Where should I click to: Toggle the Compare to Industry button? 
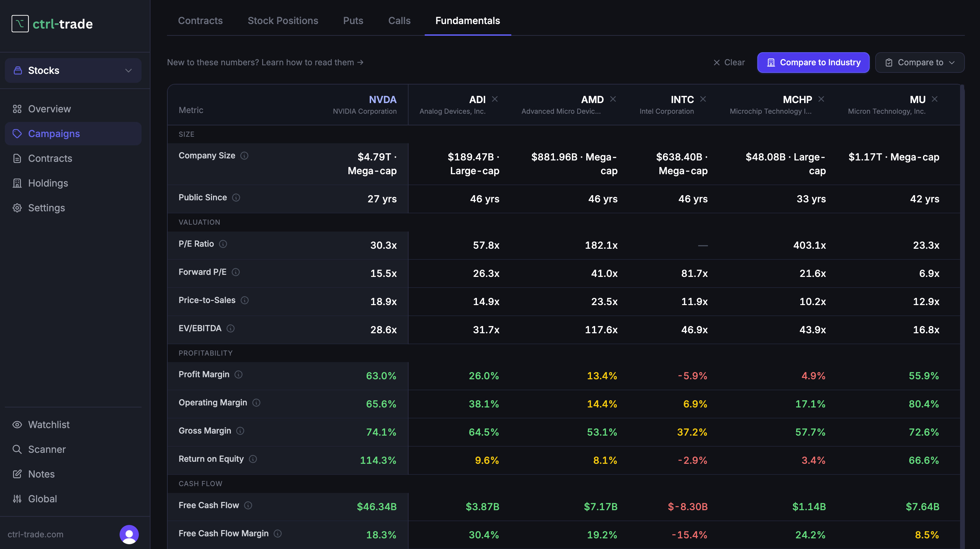pos(813,63)
